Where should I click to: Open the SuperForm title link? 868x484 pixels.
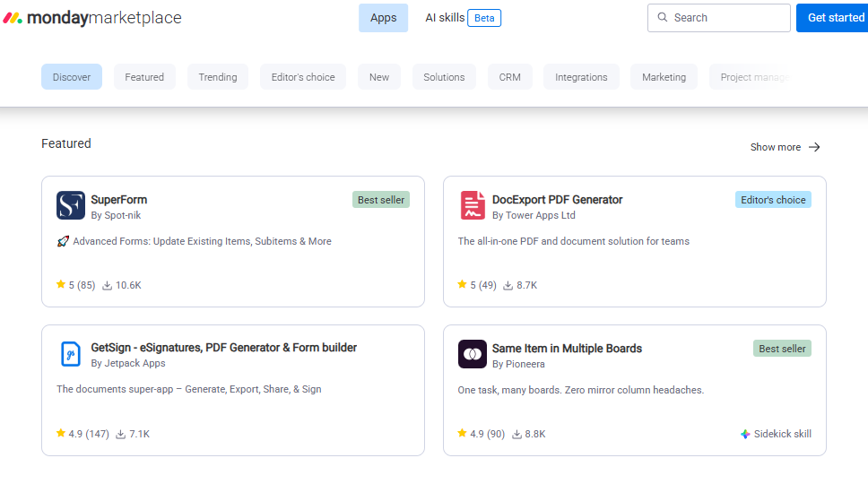[x=119, y=200]
